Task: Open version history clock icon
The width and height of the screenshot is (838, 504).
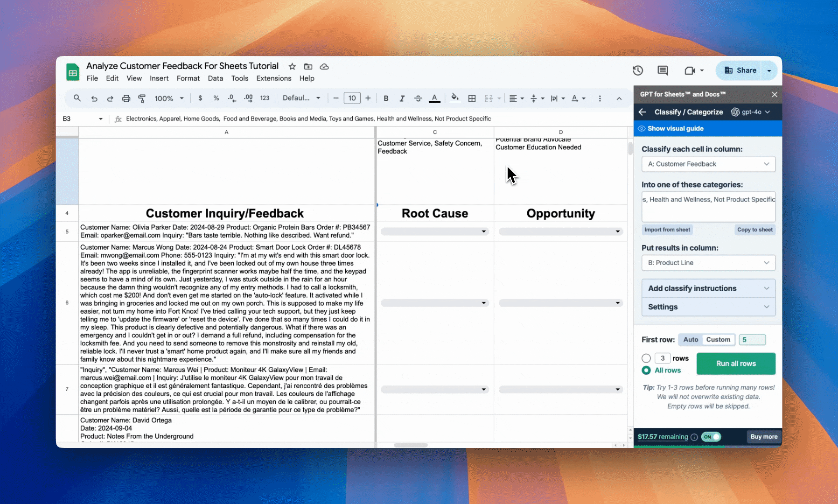Action: click(638, 70)
